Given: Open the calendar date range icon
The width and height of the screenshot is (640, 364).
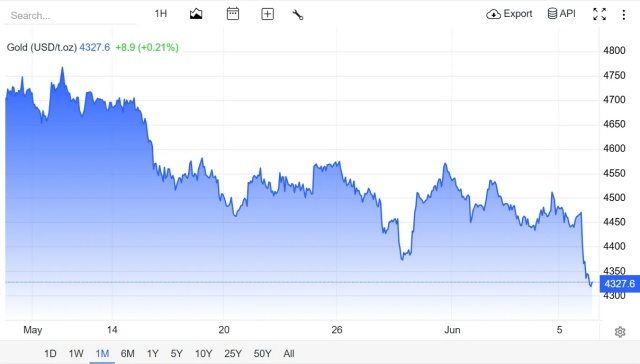Looking at the screenshot, I should [233, 14].
